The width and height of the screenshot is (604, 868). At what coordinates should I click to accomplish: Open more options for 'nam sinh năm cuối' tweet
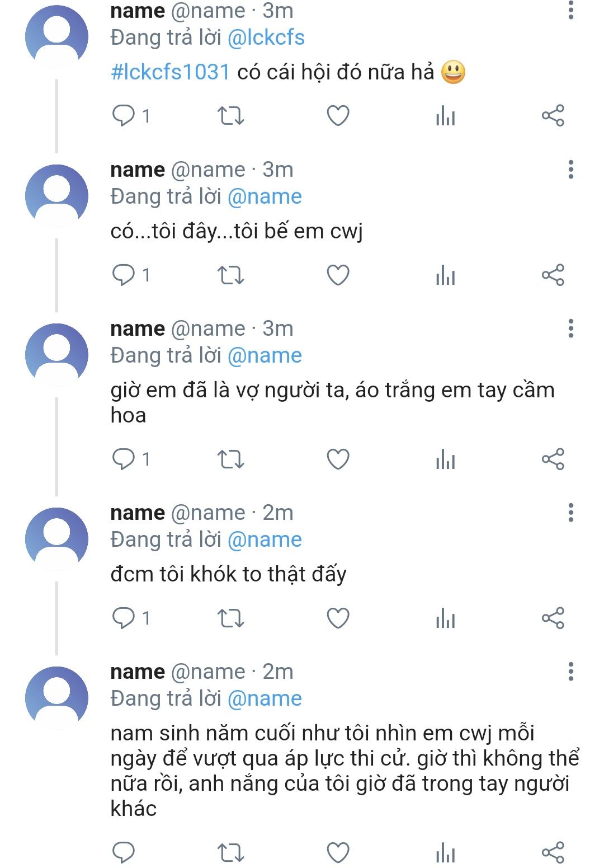point(570,672)
